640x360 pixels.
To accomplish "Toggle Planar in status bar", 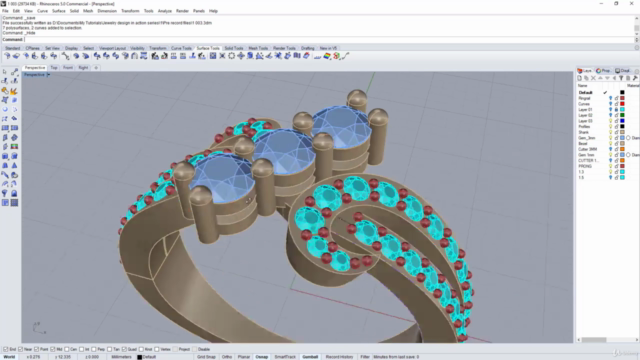I will tap(244, 357).
